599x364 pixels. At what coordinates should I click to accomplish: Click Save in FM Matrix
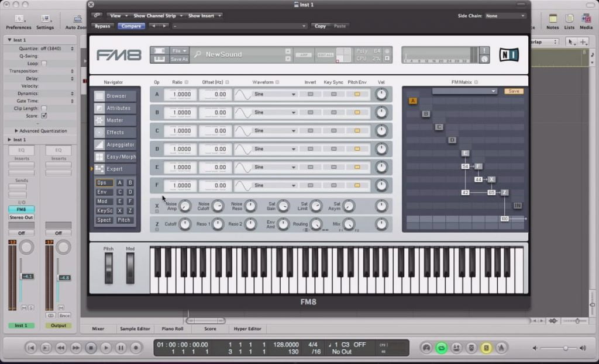[x=514, y=91]
